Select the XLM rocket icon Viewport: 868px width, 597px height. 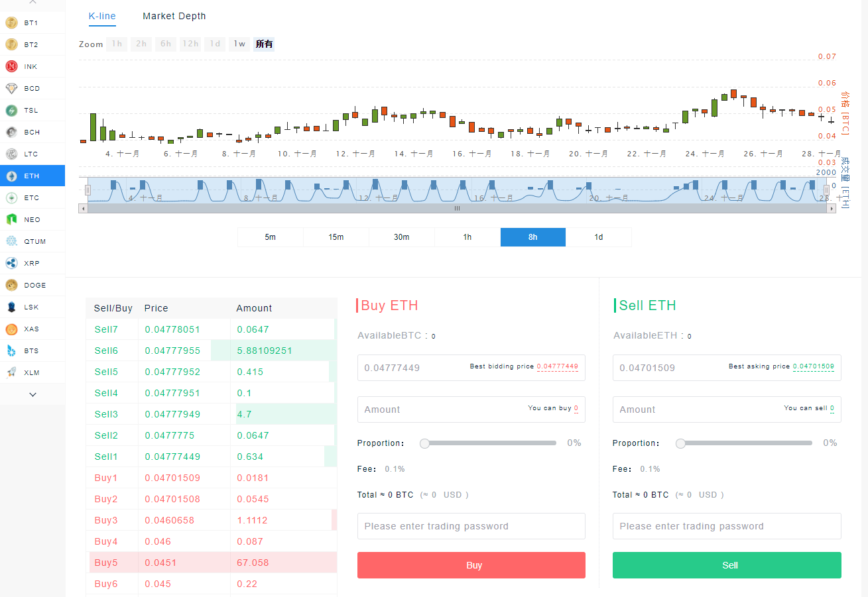(x=11, y=372)
